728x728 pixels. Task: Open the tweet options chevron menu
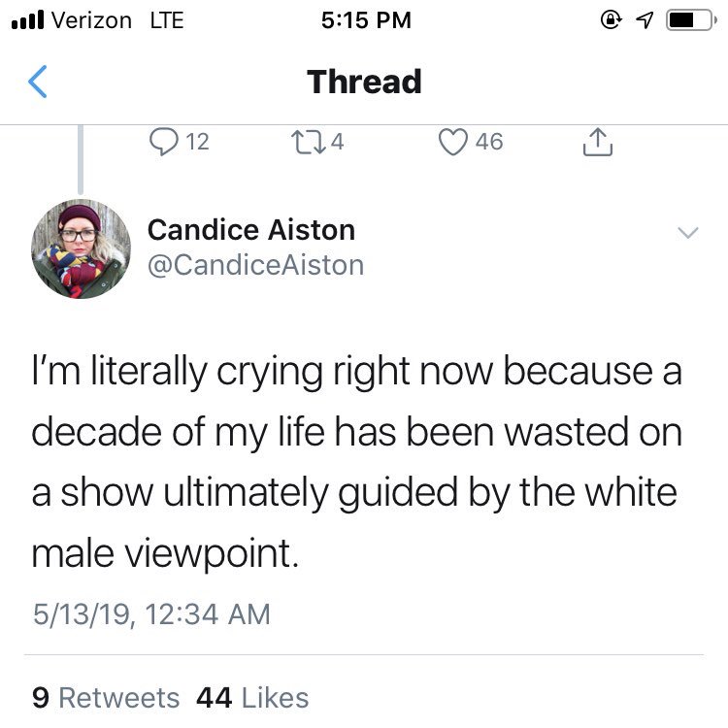coord(687,232)
